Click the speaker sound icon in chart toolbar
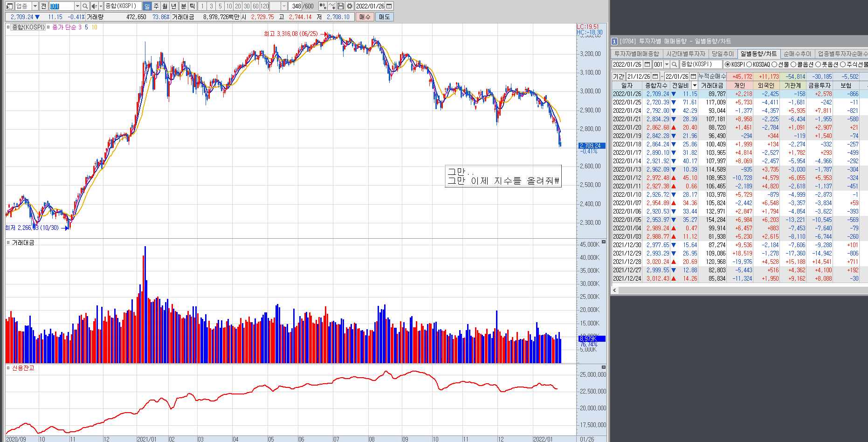The height and width of the screenshot is (442, 868). (94, 6)
